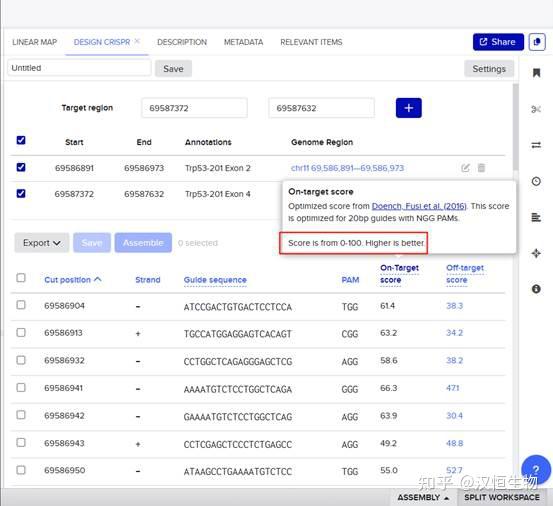
Task: Open the Doench, Fusi et al. link
Action: (x=419, y=206)
